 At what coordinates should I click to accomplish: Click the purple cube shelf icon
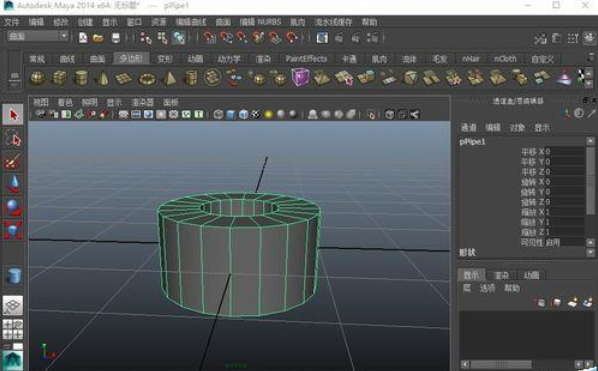pyautogui.click(x=301, y=77)
